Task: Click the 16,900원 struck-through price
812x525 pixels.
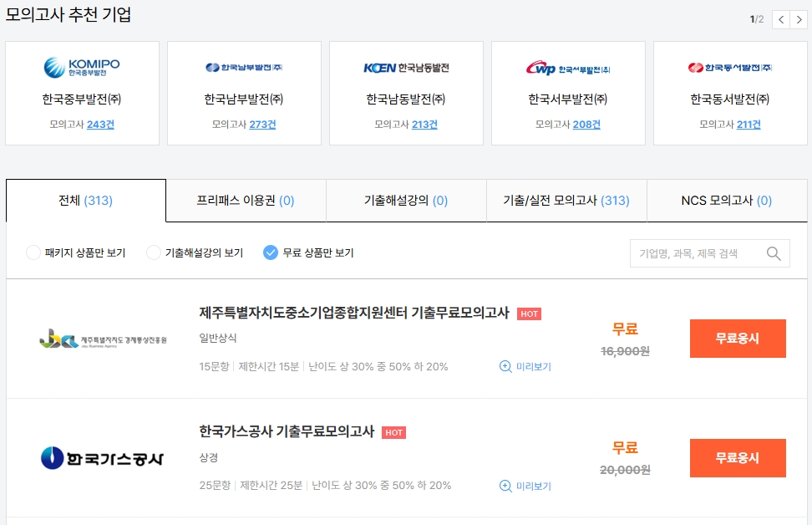Action: [x=625, y=351]
